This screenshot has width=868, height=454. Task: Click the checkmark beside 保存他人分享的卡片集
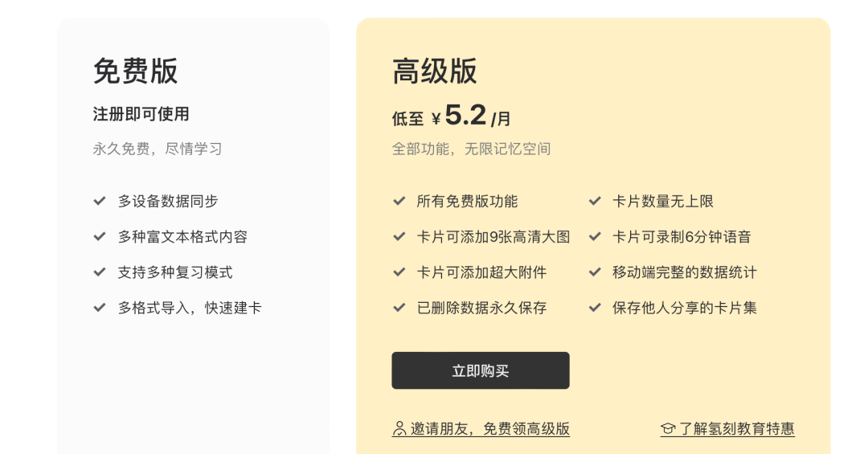pyautogui.click(x=595, y=307)
